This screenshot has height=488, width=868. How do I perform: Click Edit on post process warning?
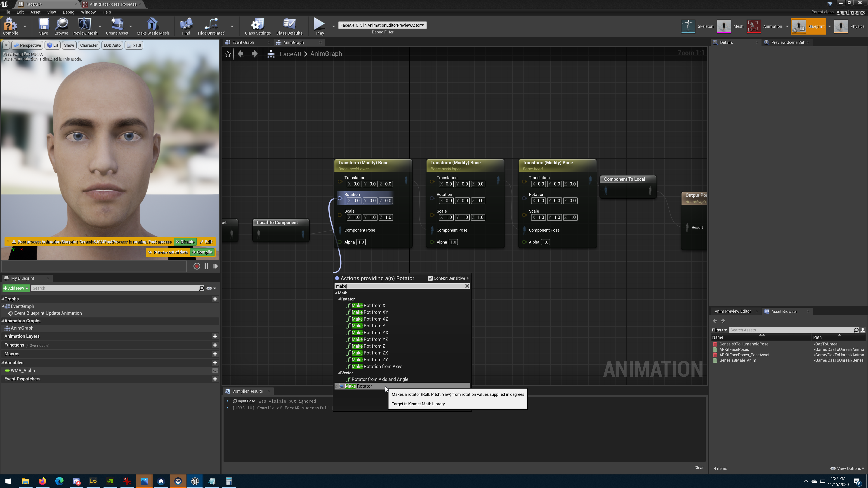(x=206, y=242)
